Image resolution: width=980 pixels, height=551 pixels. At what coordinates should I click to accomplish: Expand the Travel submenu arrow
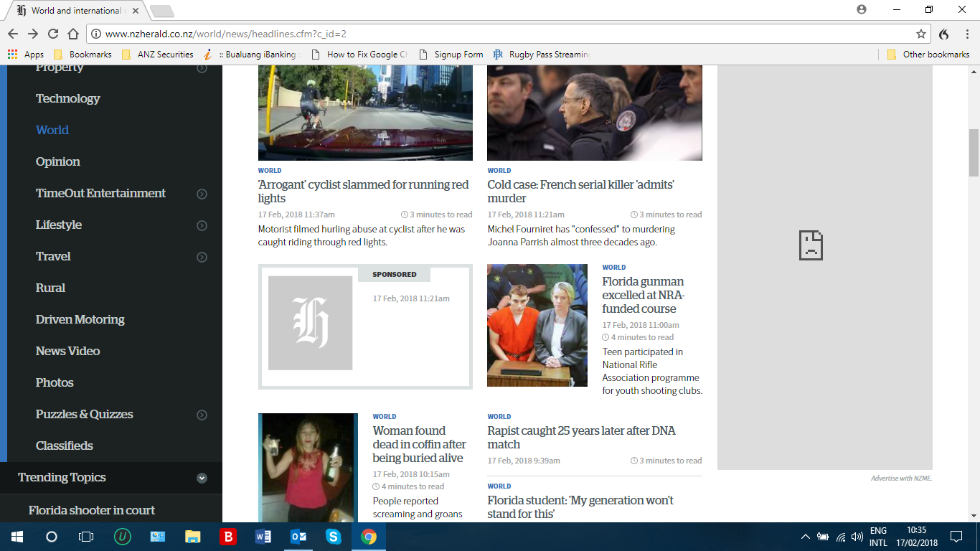tap(202, 257)
